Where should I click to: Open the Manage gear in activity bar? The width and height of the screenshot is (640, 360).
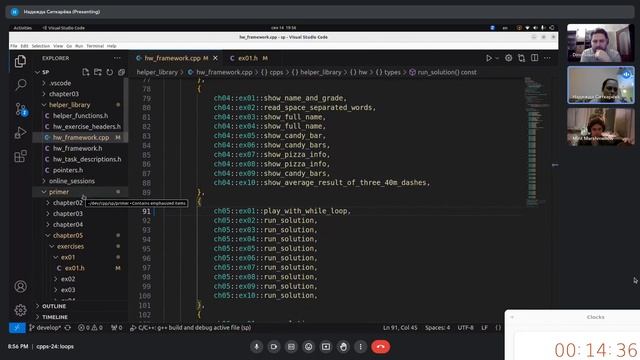coord(20,310)
